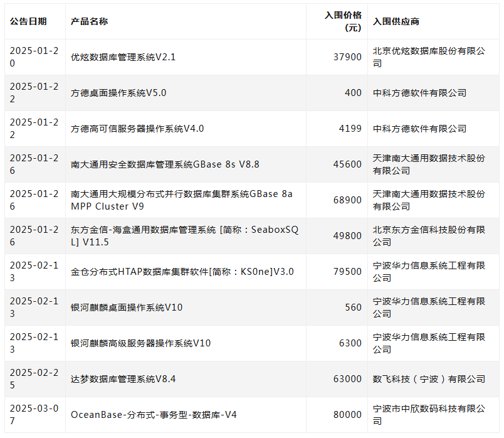The width and height of the screenshot is (504, 438).
Task: Select price 68900
Action: coord(347,200)
